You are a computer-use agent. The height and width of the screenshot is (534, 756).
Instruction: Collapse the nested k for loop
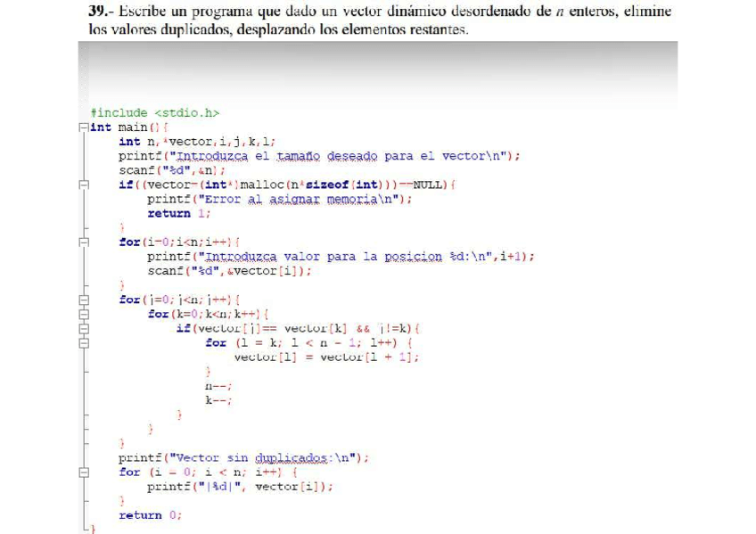click(x=83, y=313)
